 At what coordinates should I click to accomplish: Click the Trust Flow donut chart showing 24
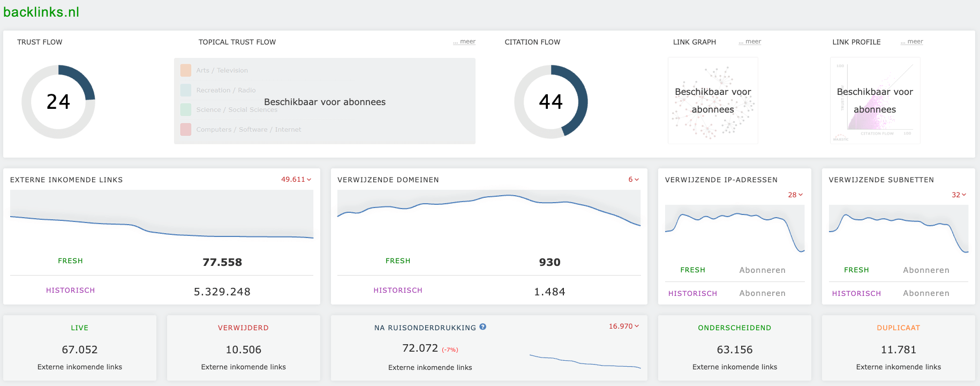coord(58,102)
